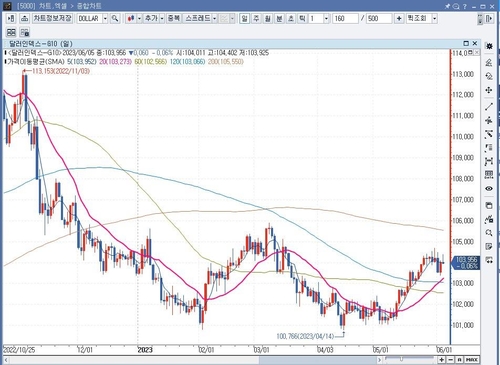
Task: Click scrollbar left arrow
Action: [x=6, y=360]
